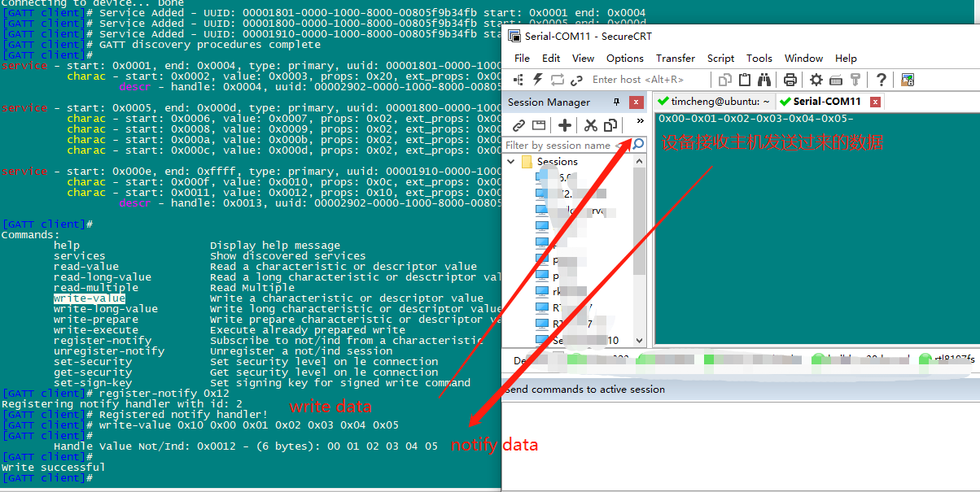
Task: Select the Paste icon on the toolbar
Action: 746,78
